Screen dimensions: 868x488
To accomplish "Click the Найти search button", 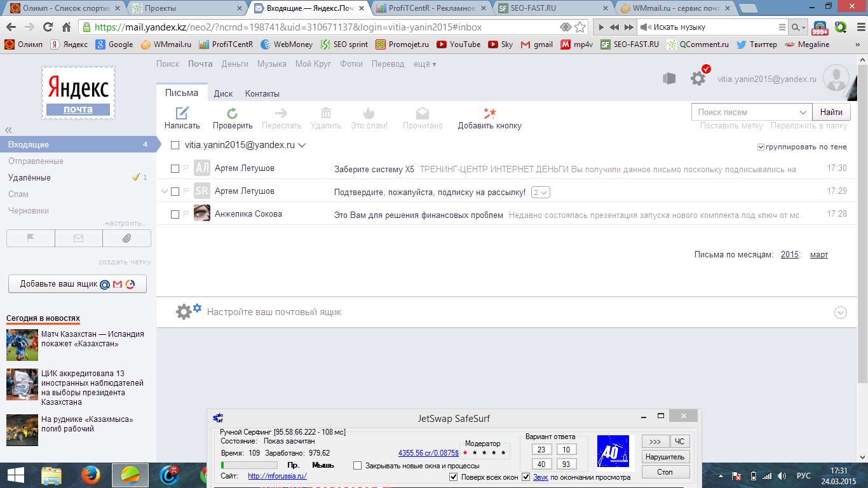I will 831,112.
